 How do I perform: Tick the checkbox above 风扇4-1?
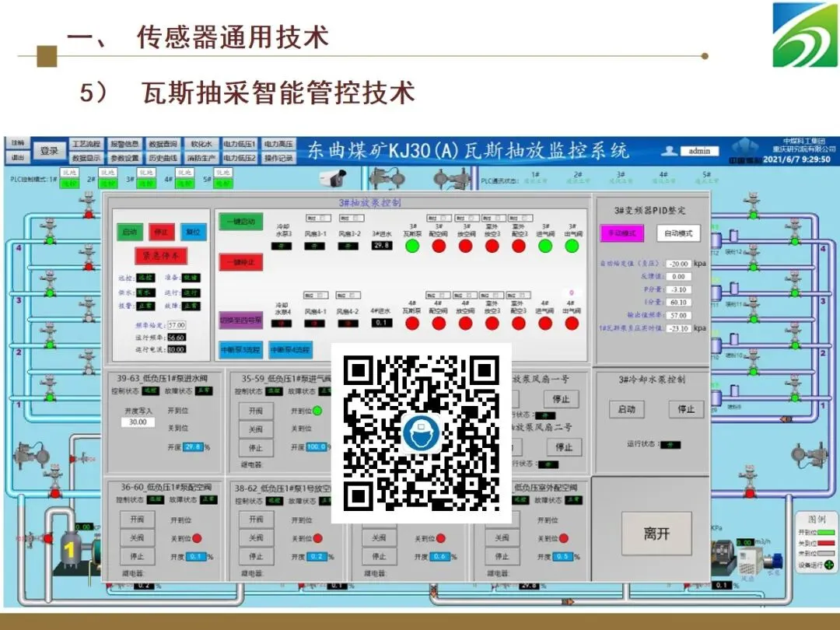click(321, 296)
